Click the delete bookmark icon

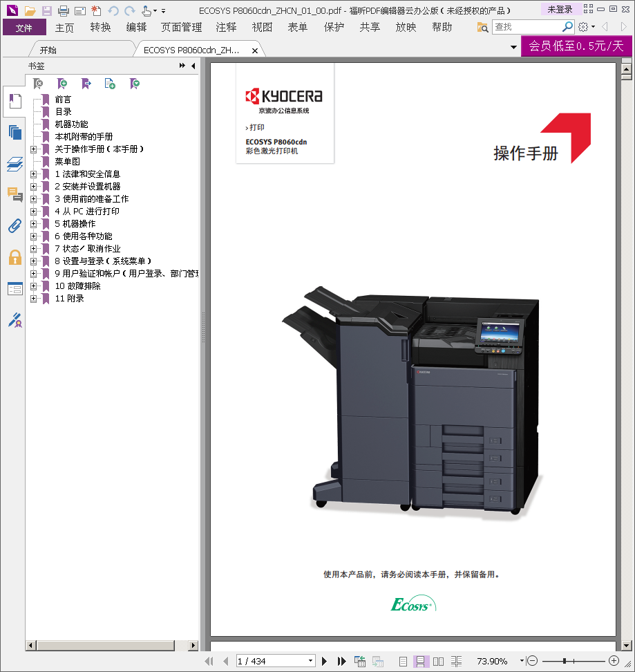[x=38, y=84]
